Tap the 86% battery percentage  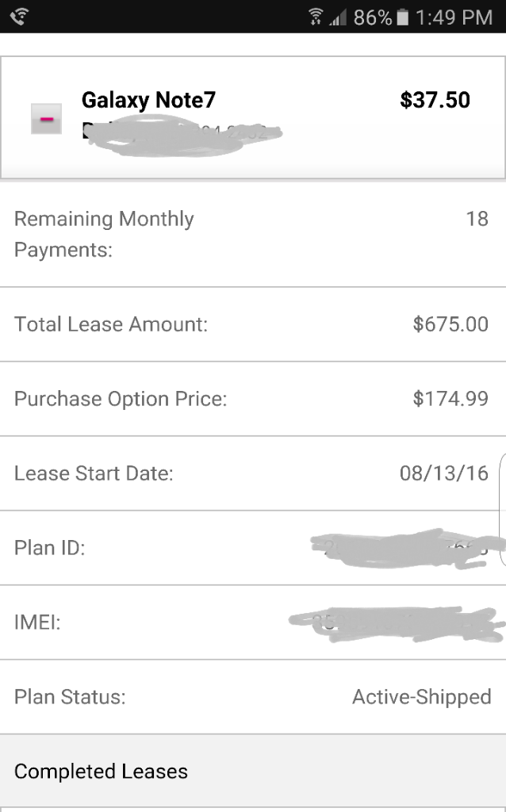pos(373,17)
